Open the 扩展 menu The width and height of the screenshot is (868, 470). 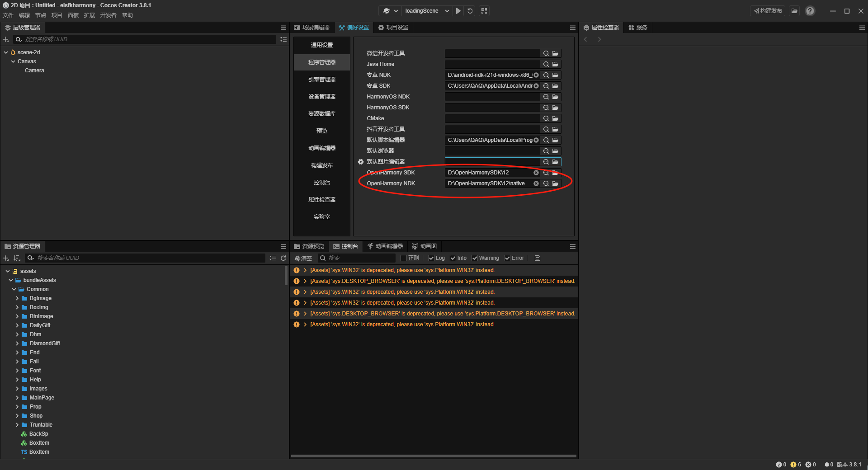coord(89,15)
